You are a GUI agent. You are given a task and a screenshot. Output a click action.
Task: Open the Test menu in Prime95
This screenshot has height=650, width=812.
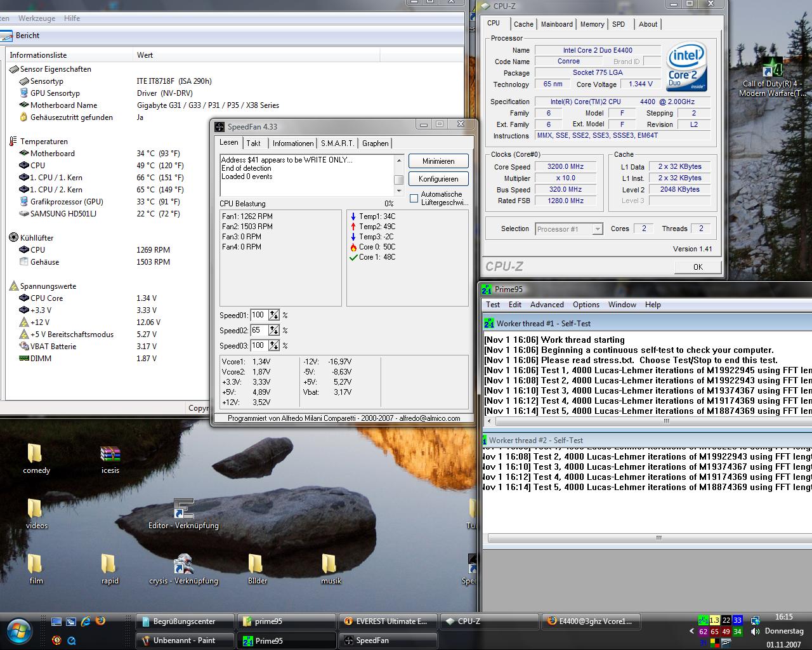click(493, 305)
